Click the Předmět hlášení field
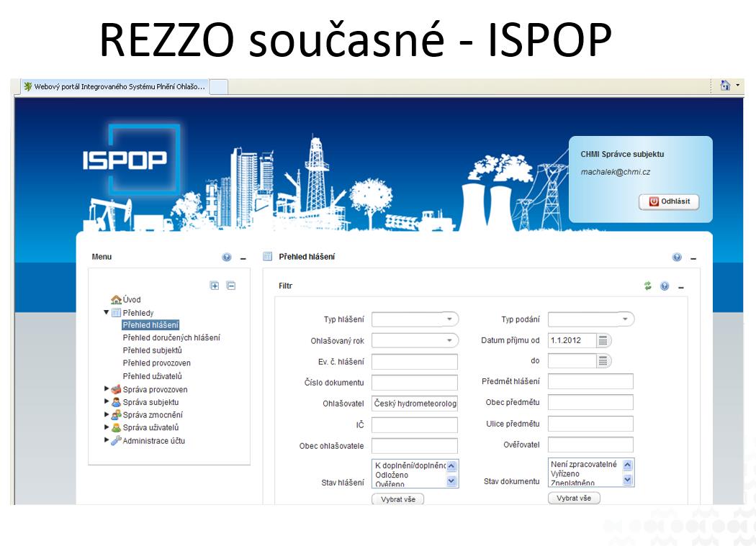 click(x=590, y=381)
